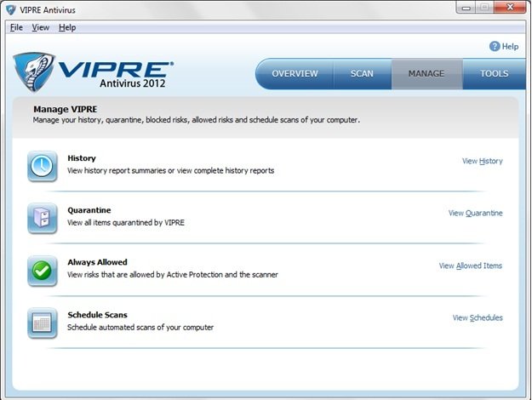This screenshot has width=532, height=400.
Task: Click the Always Allowed green checkmark icon
Action: point(42,271)
